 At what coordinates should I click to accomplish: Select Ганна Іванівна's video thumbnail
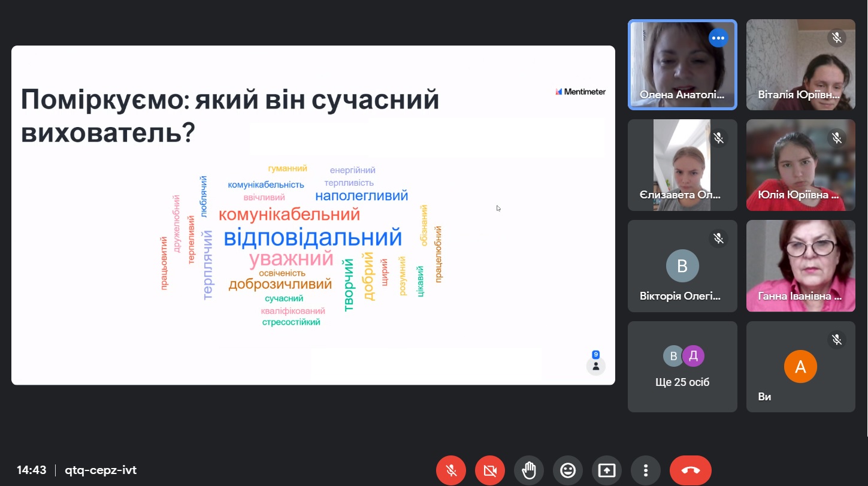coord(800,265)
